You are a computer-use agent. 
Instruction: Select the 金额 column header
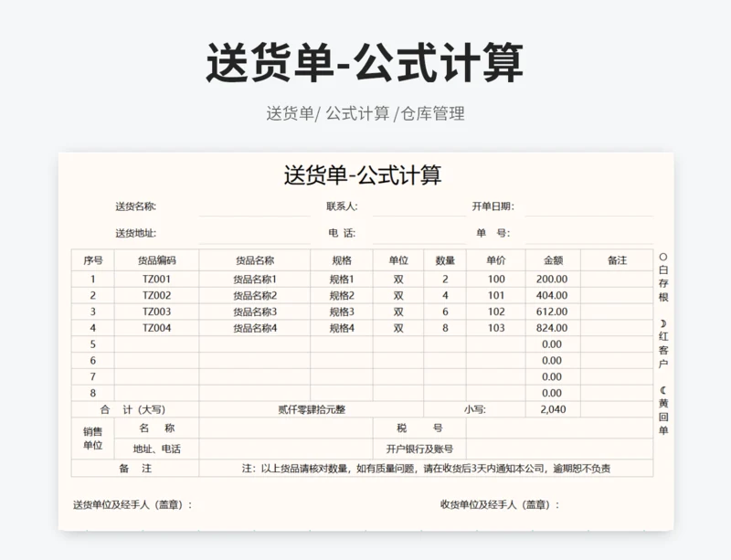click(x=553, y=260)
